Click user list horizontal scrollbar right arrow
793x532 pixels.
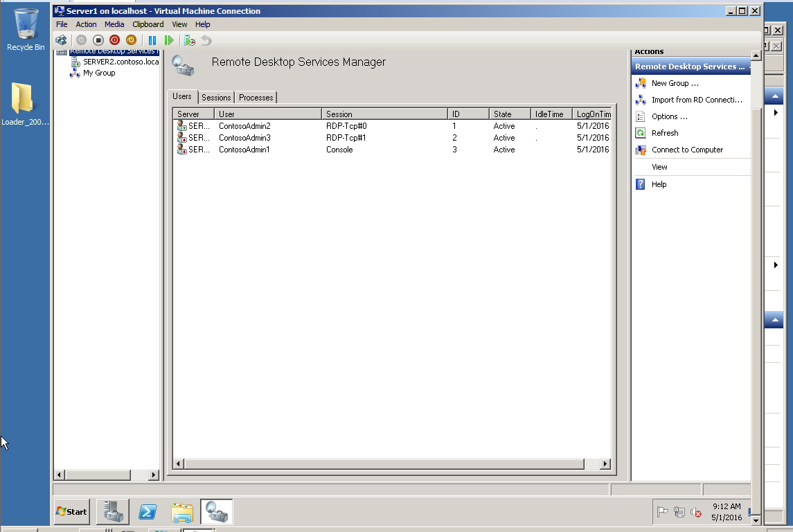(x=605, y=463)
